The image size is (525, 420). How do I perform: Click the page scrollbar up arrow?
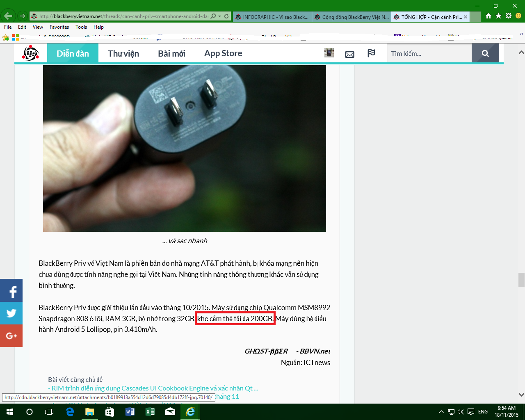(x=521, y=52)
